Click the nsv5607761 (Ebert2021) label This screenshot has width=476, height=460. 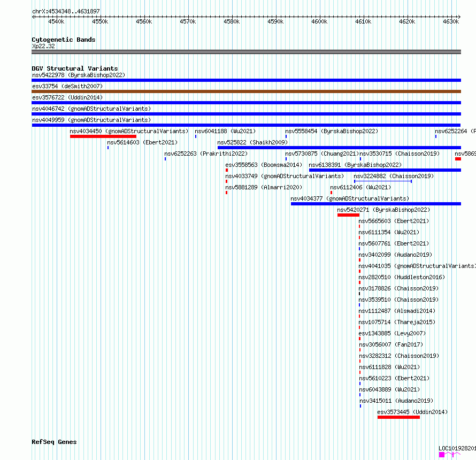394,243
